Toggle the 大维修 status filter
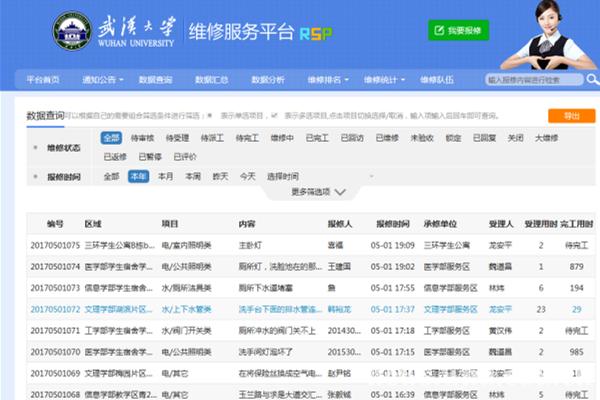The height and width of the screenshot is (400, 600). point(546,138)
